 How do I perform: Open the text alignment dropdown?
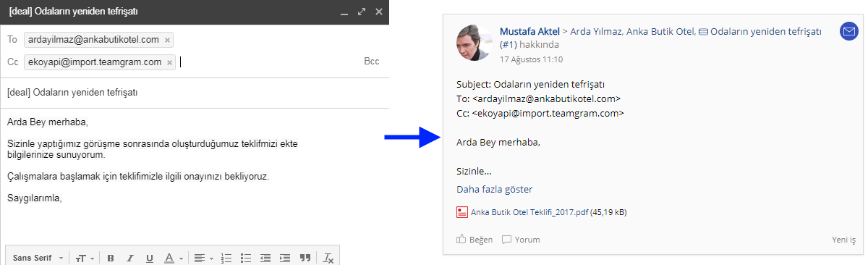click(x=203, y=258)
